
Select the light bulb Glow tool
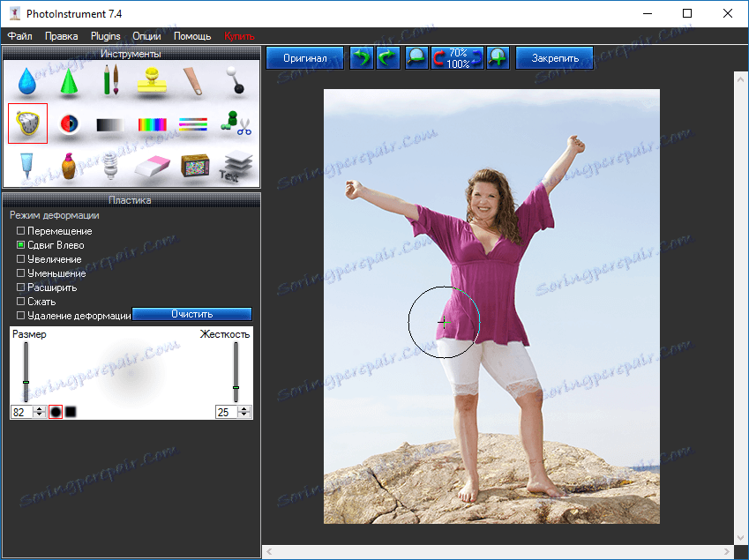click(x=110, y=164)
